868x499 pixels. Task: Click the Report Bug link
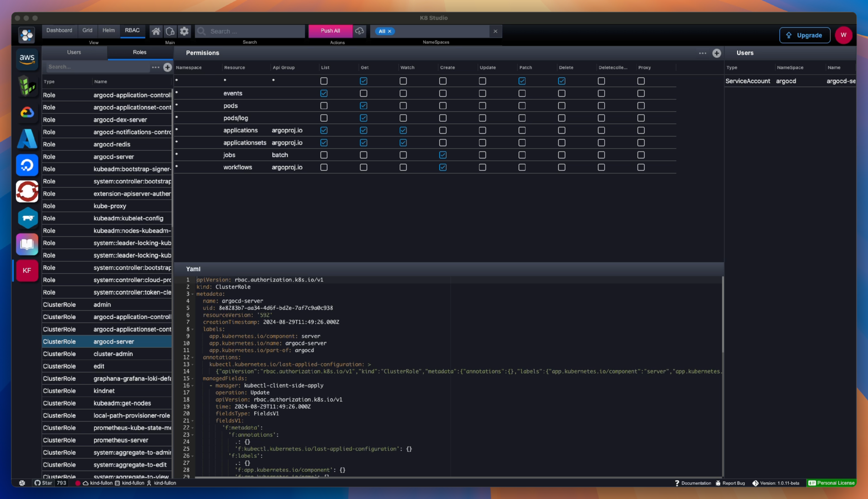(730, 483)
